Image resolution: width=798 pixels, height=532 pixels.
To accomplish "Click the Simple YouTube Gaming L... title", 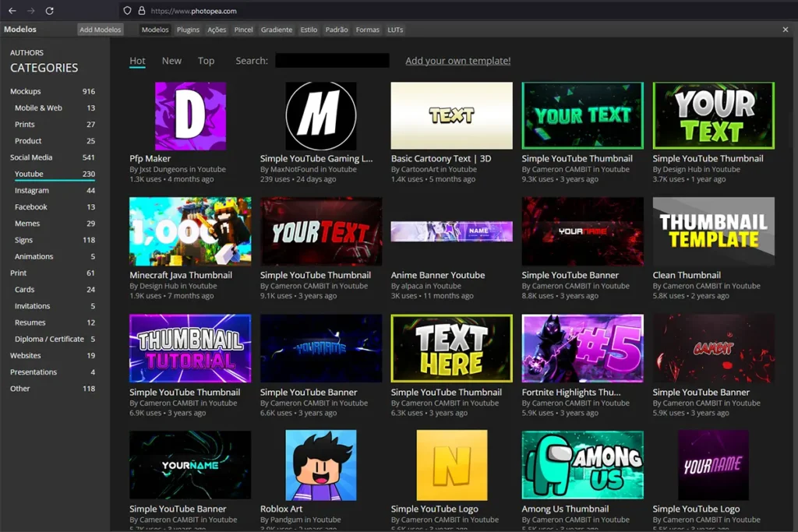I will coord(316,159).
